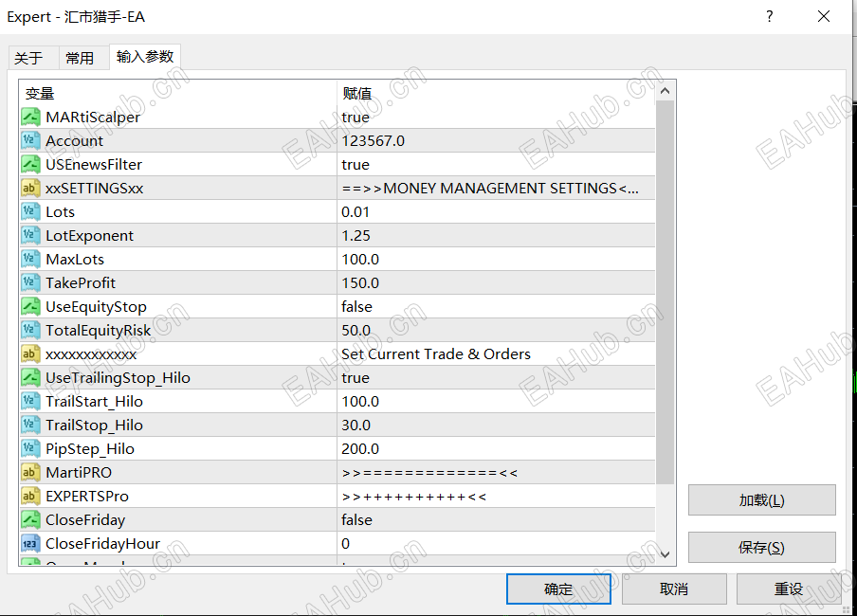Click the EXPERTSPro string type icon
The image size is (857, 616).
(30, 496)
